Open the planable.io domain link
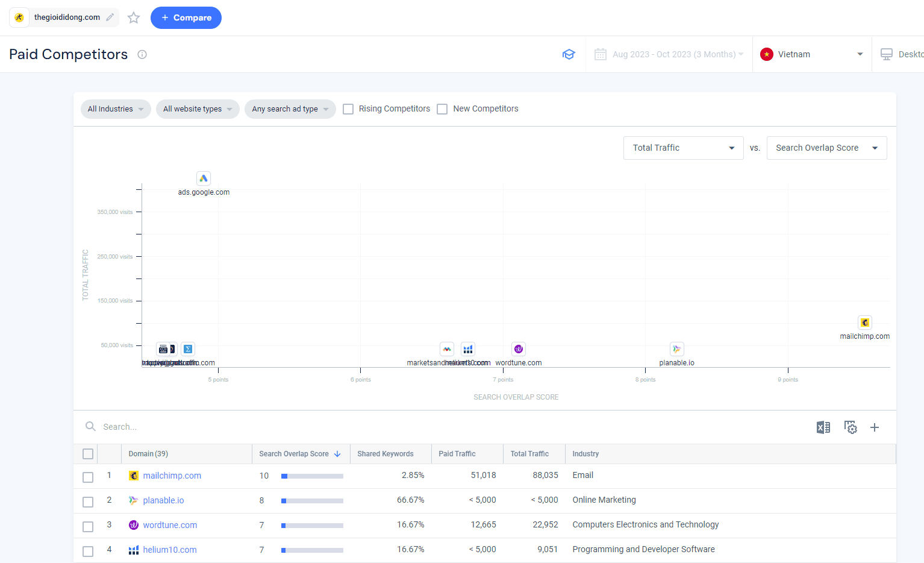924x563 pixels. (163, 500)
